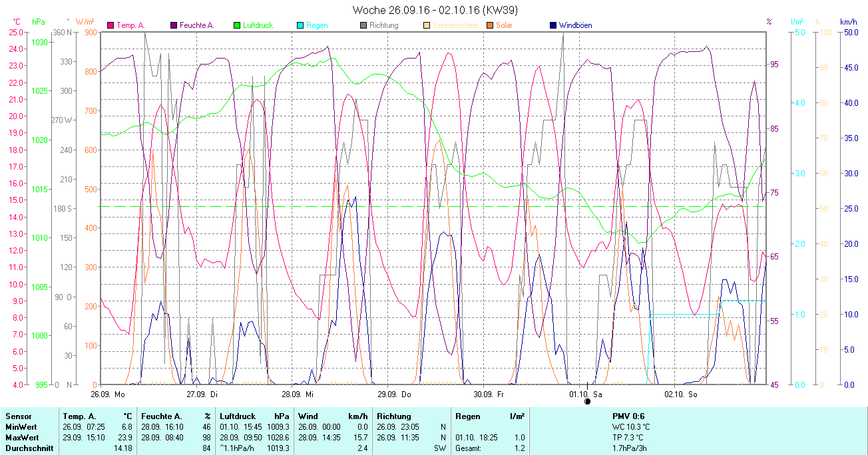The height and width of the screenshot is (455, 868).
Task: Click the average pressure value '1019.3'
Action: (x=278, y=448)
